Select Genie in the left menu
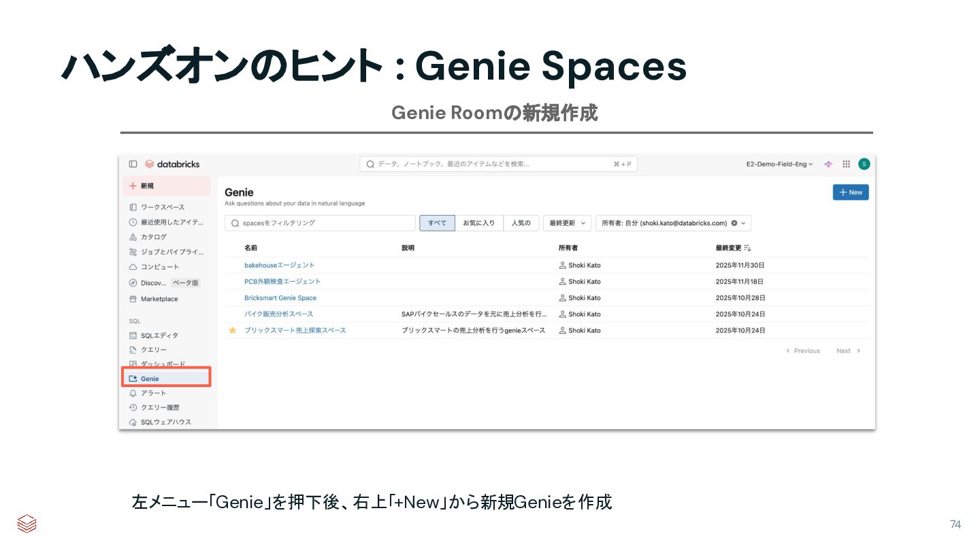The image size is (980, 551). (166, 379)
